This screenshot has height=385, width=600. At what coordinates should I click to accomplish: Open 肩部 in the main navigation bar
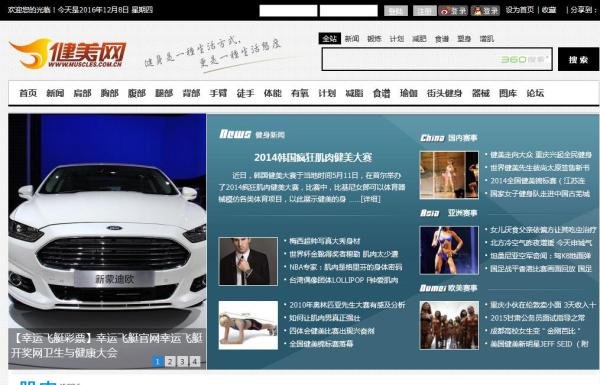click(x=82, y=93)
